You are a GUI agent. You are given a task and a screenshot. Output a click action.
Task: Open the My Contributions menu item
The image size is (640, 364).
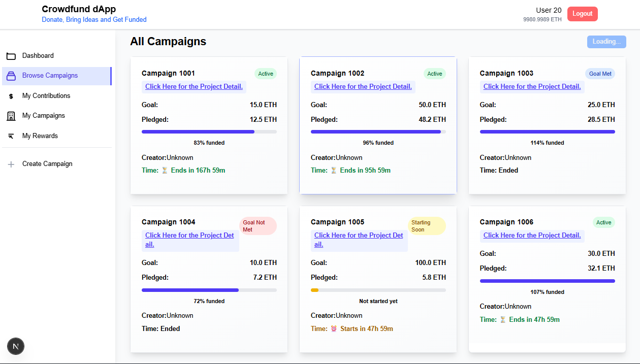(x=46, y=96)
